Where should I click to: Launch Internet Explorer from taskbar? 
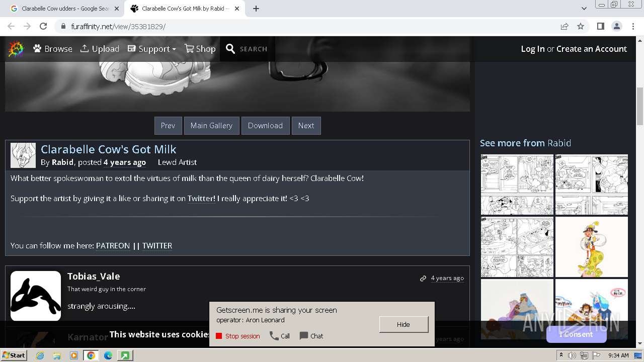[40, 355]
